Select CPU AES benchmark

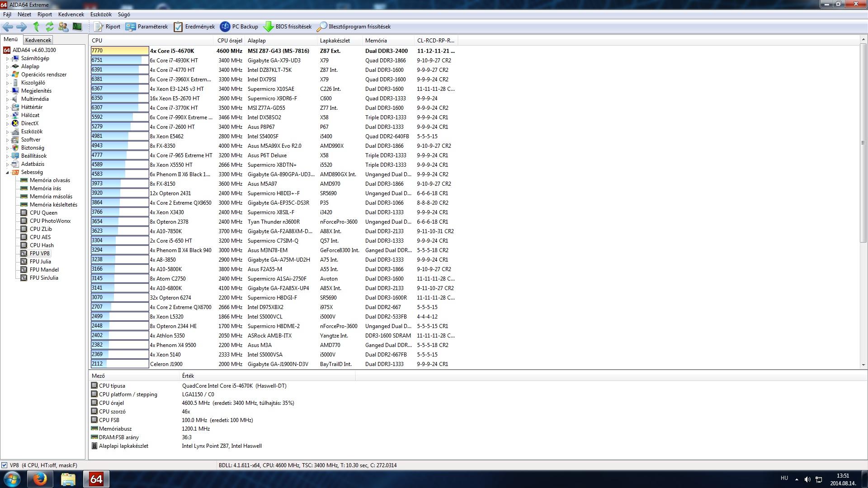point(40,237)
